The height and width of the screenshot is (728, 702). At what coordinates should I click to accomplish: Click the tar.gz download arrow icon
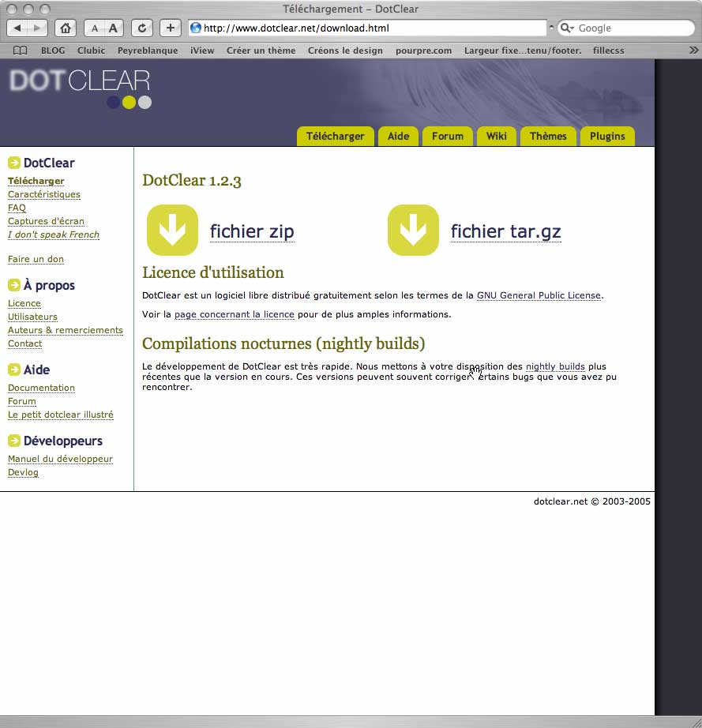pos(413,230)
